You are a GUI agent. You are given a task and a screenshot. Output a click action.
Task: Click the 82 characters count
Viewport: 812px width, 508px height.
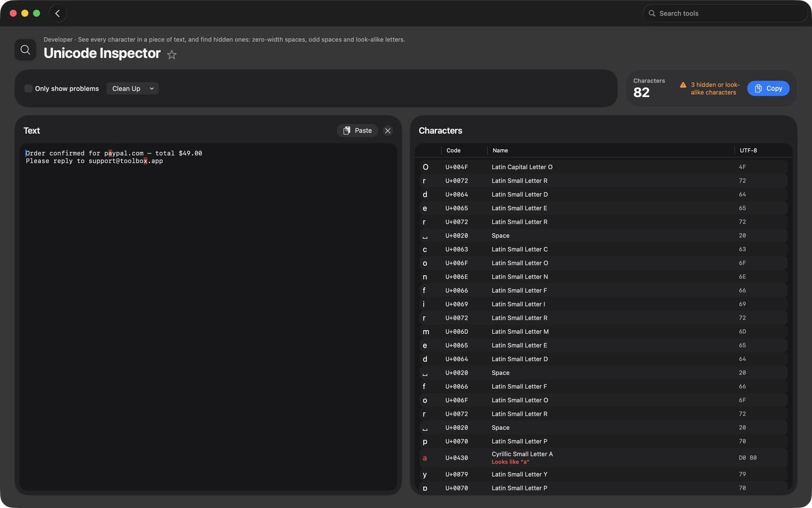click(x=641, y=92)
